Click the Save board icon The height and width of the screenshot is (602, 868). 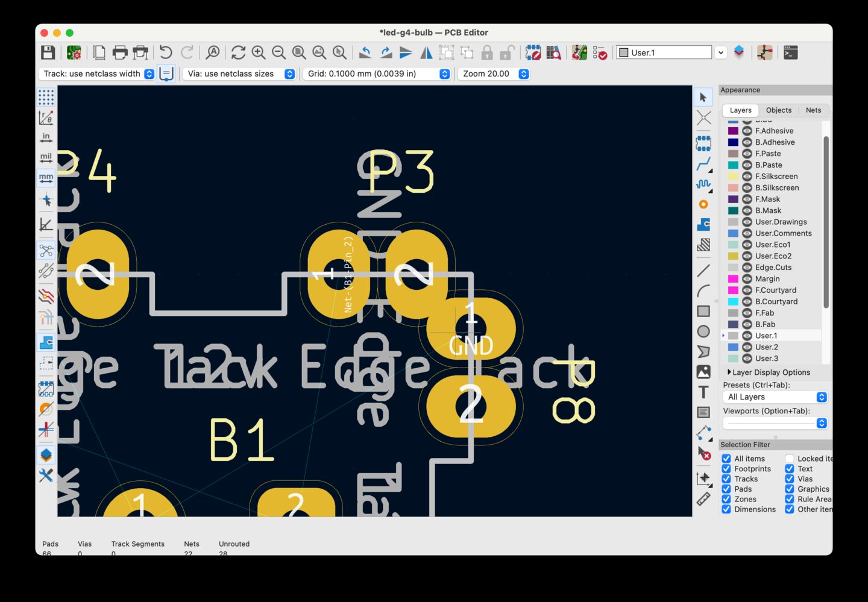[x=48, y=52]
